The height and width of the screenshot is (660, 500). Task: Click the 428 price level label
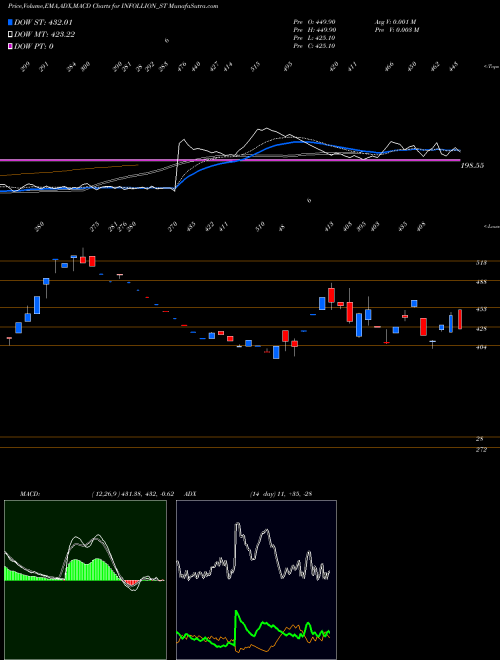point(481,329)
